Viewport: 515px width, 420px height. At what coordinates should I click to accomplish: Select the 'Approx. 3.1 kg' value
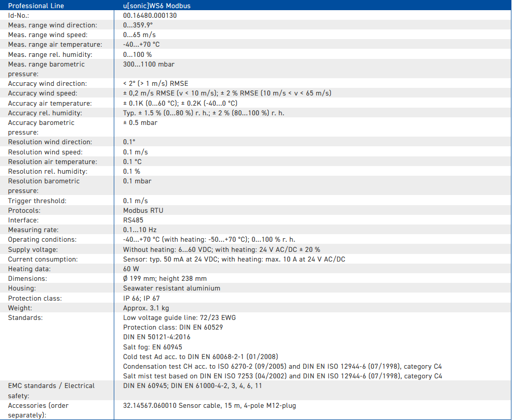(x=146, y=308)
